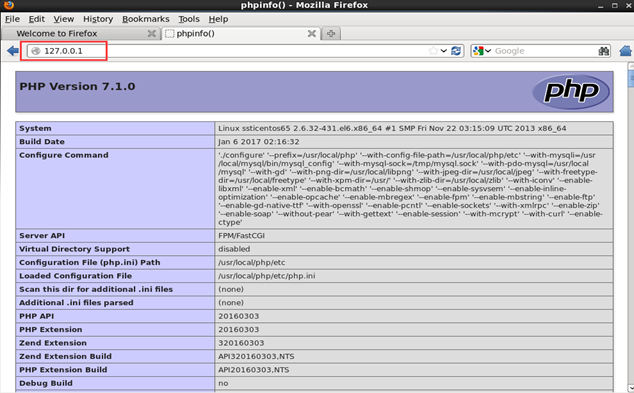This screenshot has height=393, width=634.
Task: Open the View menu
Action: [x=63, y=19]
